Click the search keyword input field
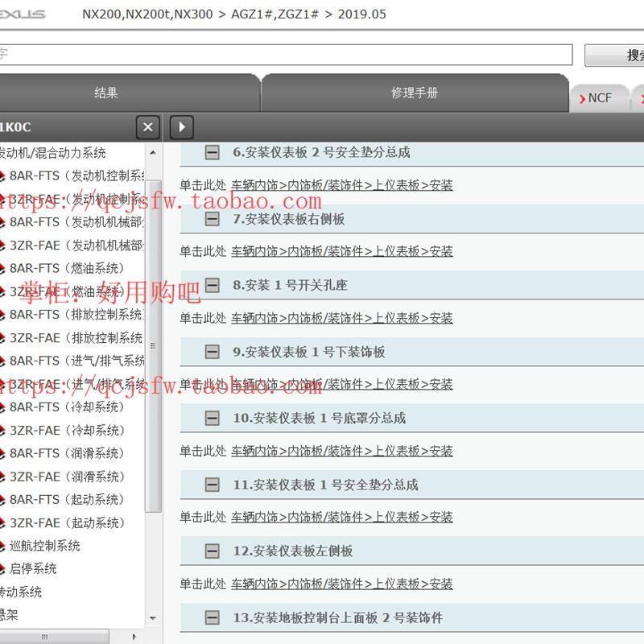Viewport: 644px width, 644px height. 287,55
